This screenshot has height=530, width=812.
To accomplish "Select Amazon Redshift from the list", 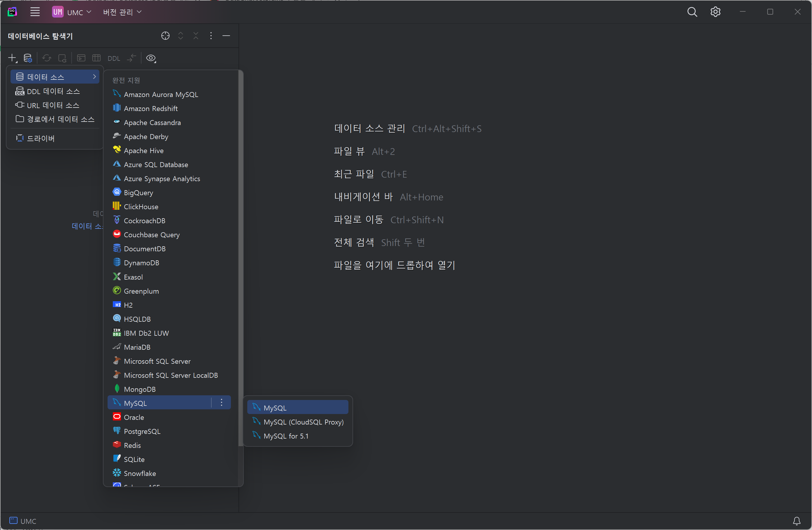I will click(x=169, y=108).
